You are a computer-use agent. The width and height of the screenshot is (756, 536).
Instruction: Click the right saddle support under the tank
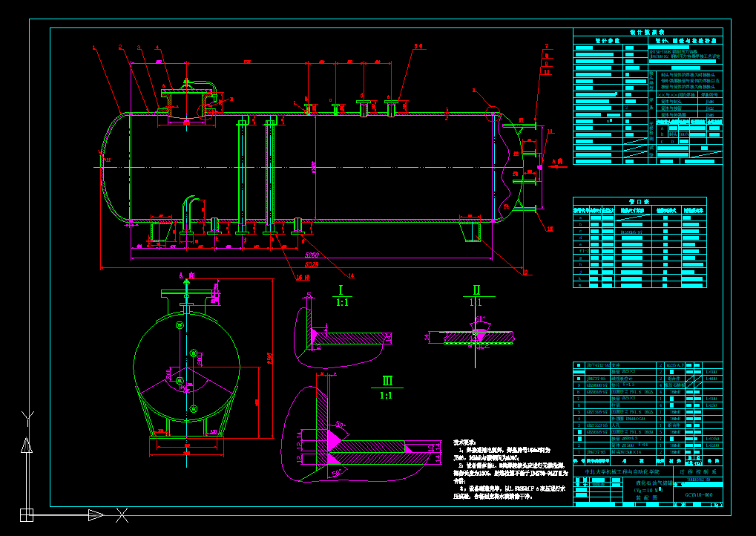click(471, 231)
